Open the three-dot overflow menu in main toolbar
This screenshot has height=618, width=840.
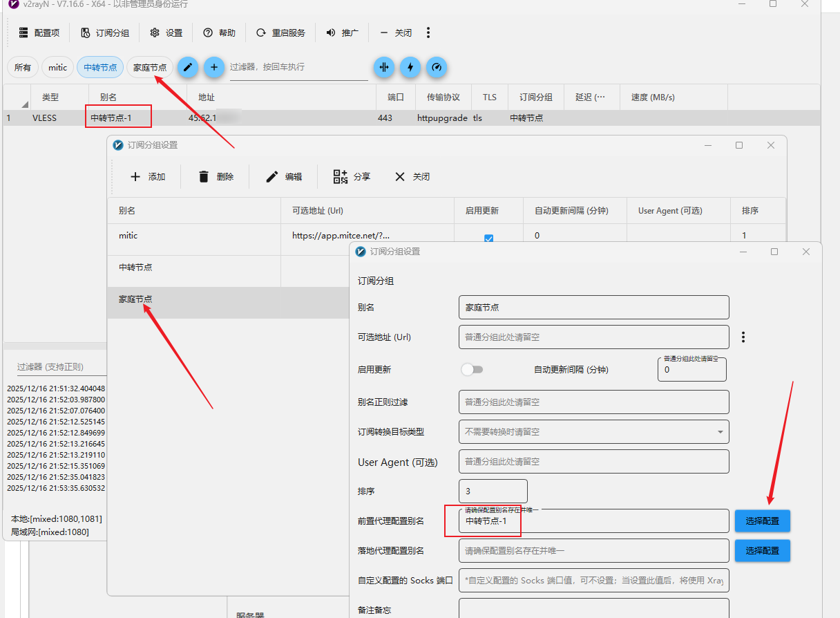pyautogui.click(x=428, y=32)
